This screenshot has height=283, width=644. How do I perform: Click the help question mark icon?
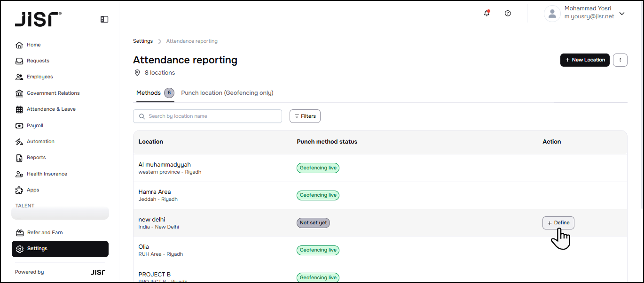pyautogui.click(x=508, y=14)
